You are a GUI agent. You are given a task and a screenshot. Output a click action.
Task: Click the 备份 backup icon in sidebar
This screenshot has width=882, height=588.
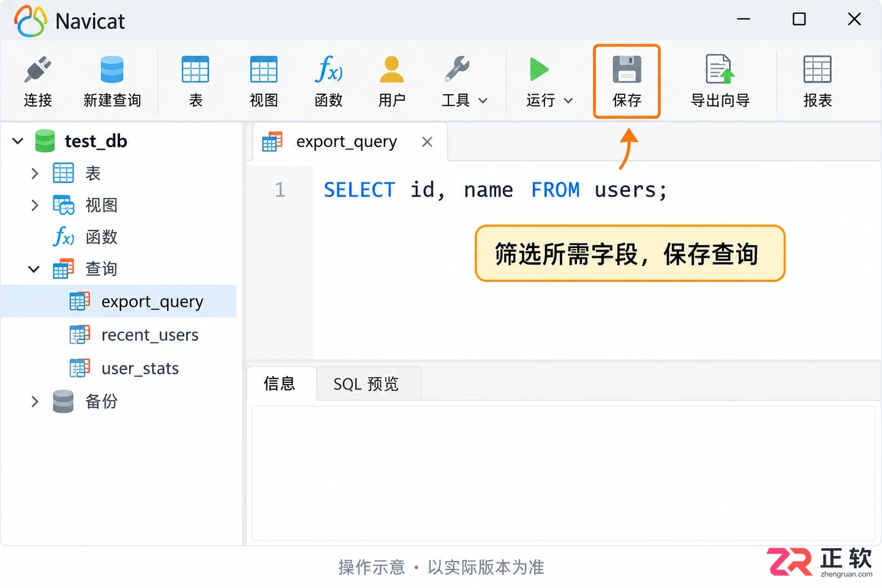(63, 402)
